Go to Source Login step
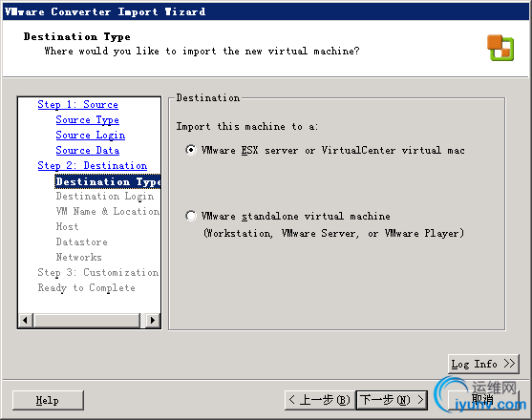This screenshot has width=532, height=420. pyautogui.click(x=90, y=135)
